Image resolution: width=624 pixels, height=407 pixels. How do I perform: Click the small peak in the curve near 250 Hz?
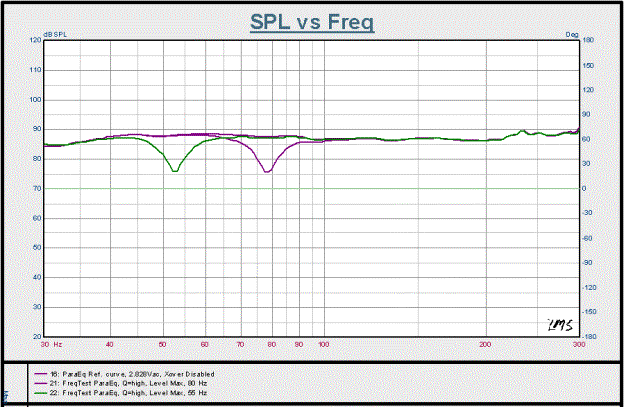tap(524, 130)
